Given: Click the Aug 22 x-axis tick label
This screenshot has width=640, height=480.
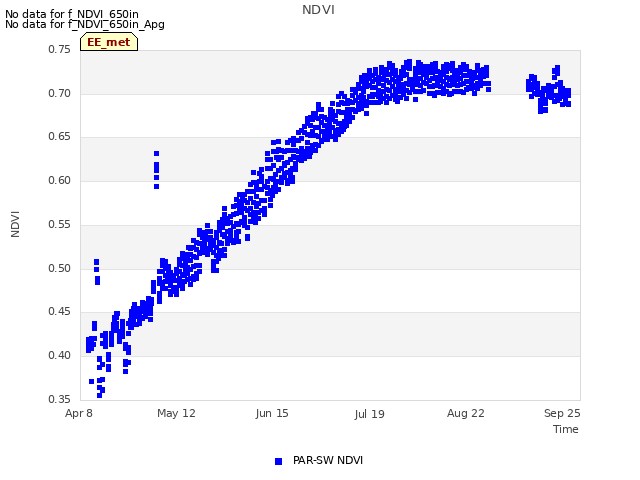Looking at the screenshot, I should [x=466, y=413].
